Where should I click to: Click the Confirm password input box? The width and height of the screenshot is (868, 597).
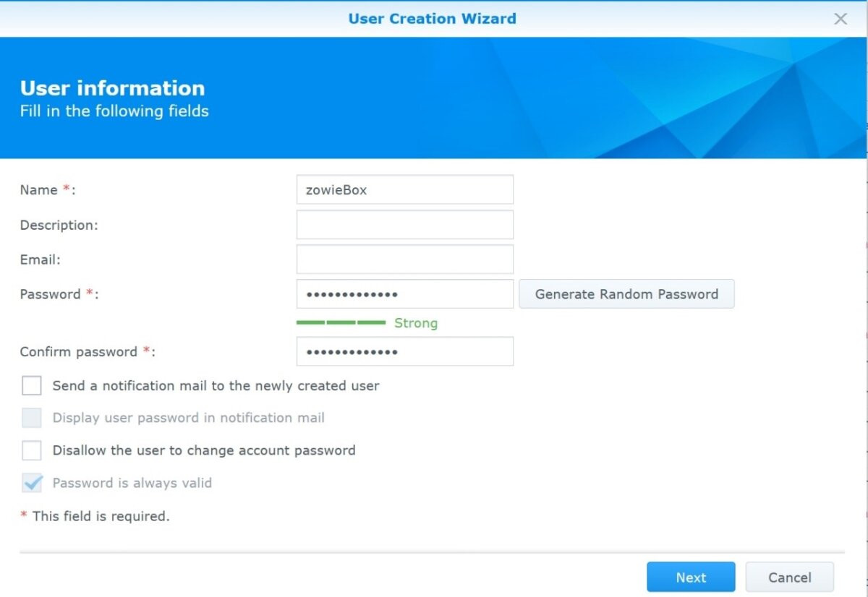tap(404, 352)
